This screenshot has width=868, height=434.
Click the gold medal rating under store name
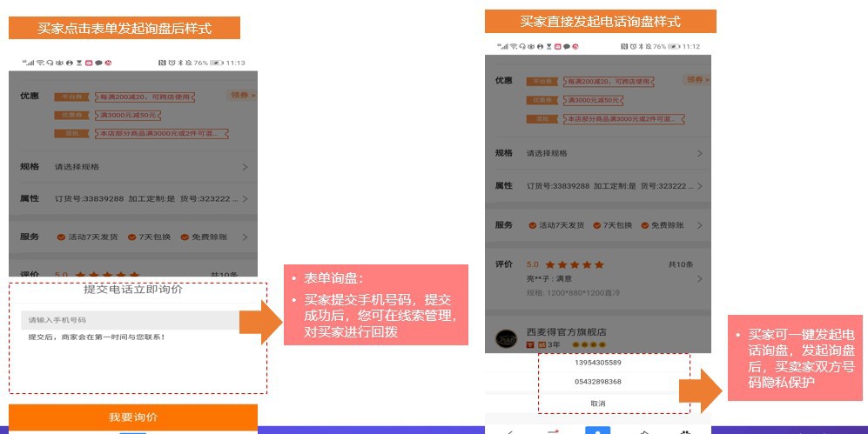[x=589, y=344]
